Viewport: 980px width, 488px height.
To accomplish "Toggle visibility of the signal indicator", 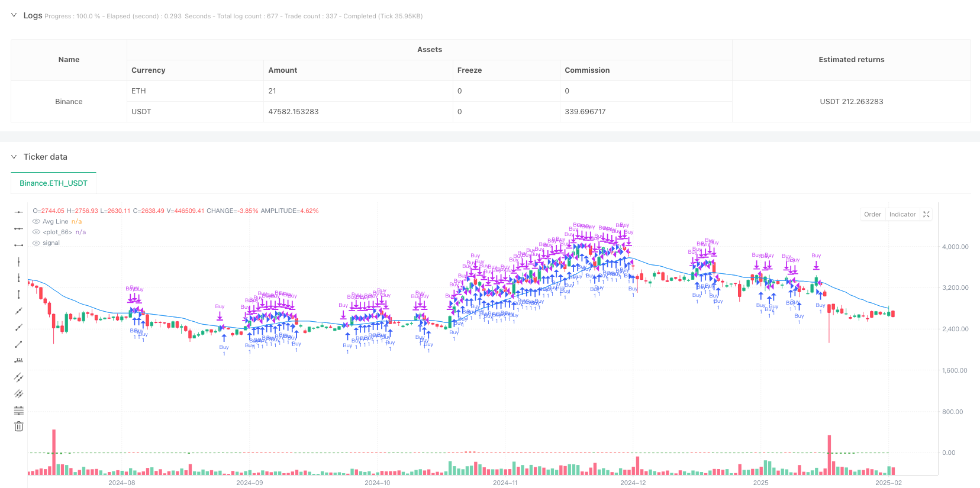I will coord(36,243).
